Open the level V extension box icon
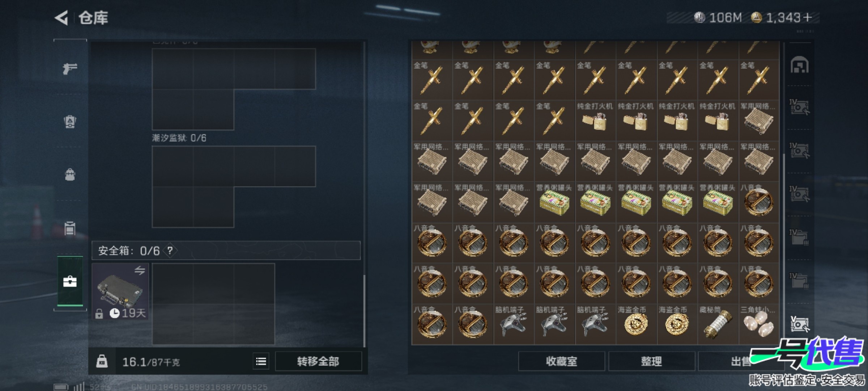Screen dimensions: 868x391 pyautogui.click(x=799, y=324)
